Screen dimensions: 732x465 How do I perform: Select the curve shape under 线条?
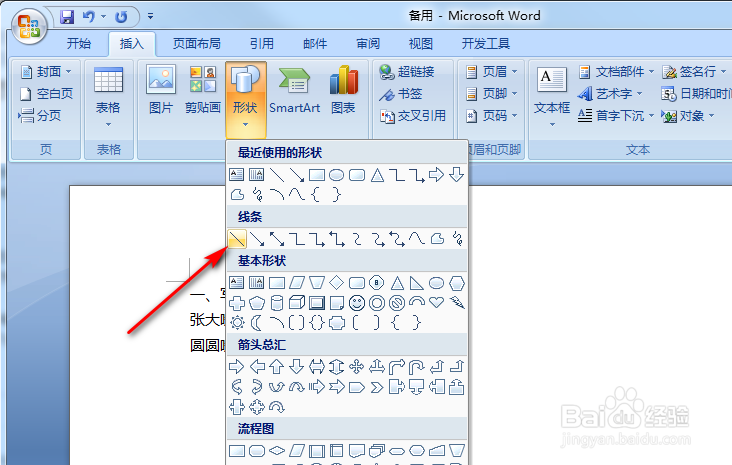tap(416, 239)
